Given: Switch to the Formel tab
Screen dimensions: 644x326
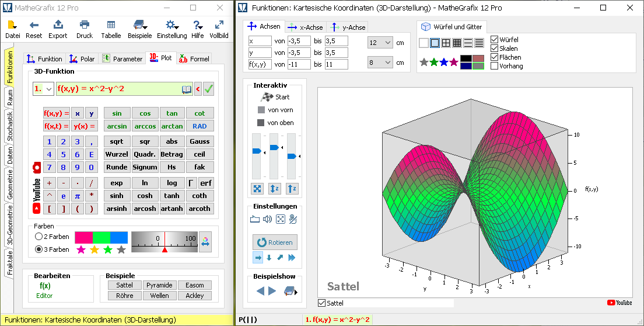Looking at the screenshot, I should [194, 59].
